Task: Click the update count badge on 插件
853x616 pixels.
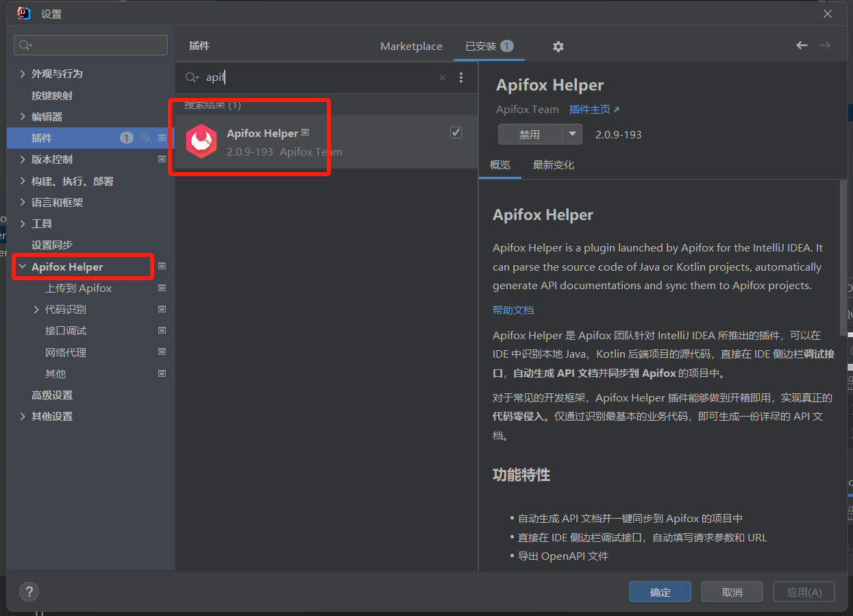Action: (x=127, y=138)
